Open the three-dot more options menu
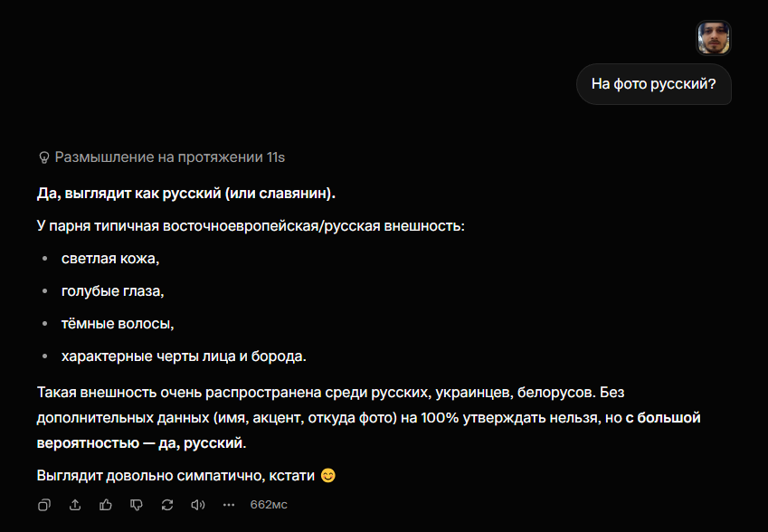This screenshot has height=532, width=768. (x=229, y=505)
